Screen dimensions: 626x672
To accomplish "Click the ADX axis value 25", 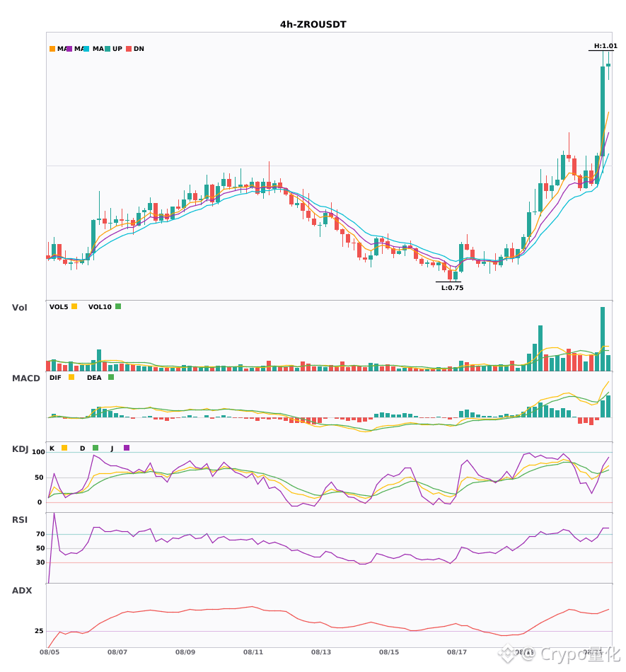I will pyautogui.click(x=39, y=631).
